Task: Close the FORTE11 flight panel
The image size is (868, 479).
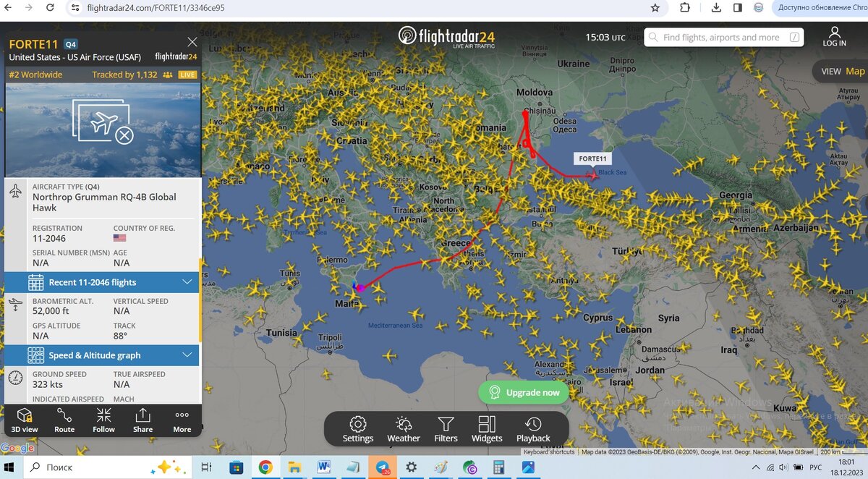Action: [x=192, y=43]
